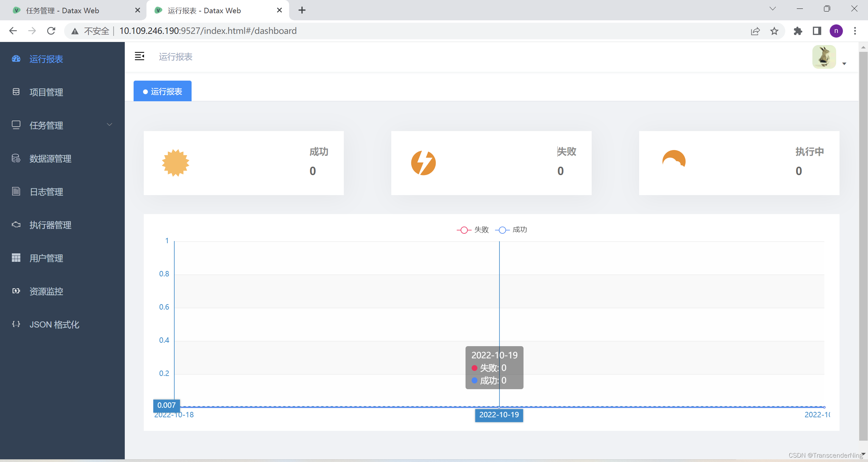
Task: Collapse the sidebar with the hamburger icon
Action: 140,56
